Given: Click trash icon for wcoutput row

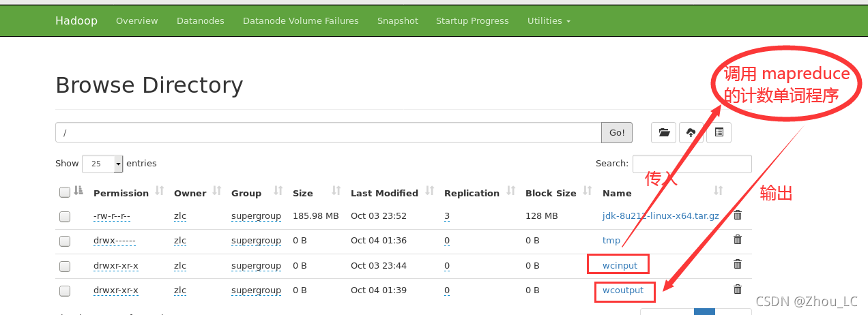Looking at the screenshot, I should pyautogui.click(x=738, y=289).
